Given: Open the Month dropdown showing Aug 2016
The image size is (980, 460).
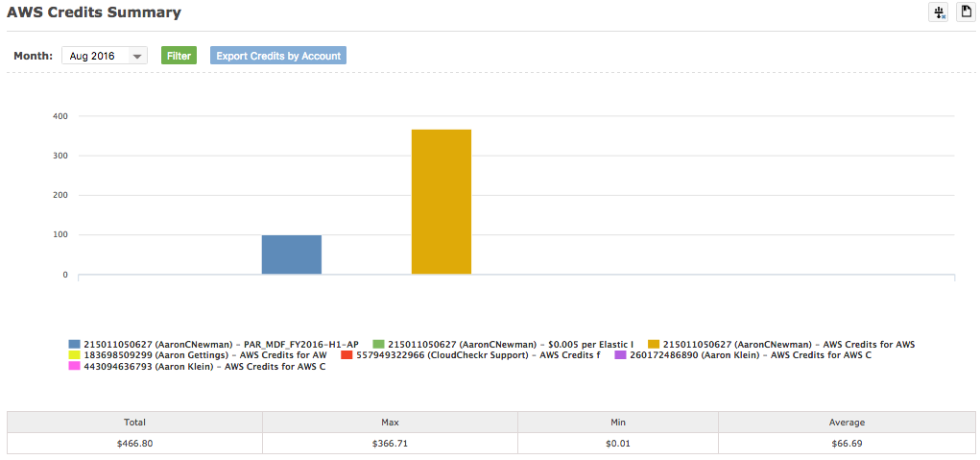Looking at the screenshot, I should (105, 56).
